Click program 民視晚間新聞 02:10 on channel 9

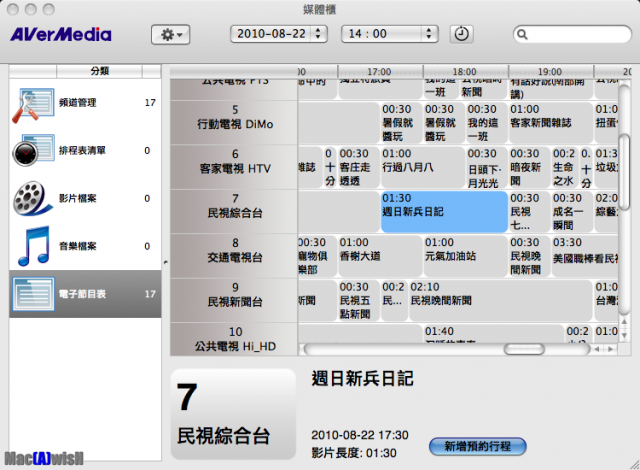pyautogui.click(x=501, y=300)
